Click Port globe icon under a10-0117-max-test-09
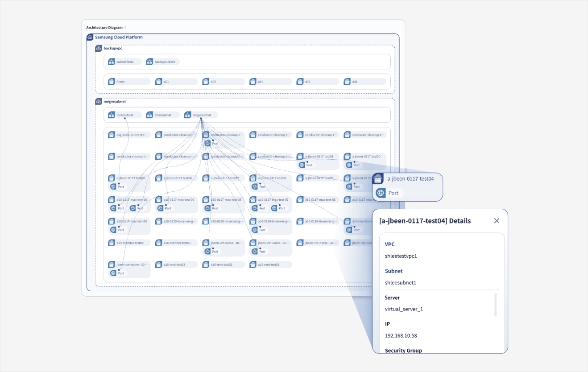This screenshot has height=372, width=588. click(x=160, y=208)
